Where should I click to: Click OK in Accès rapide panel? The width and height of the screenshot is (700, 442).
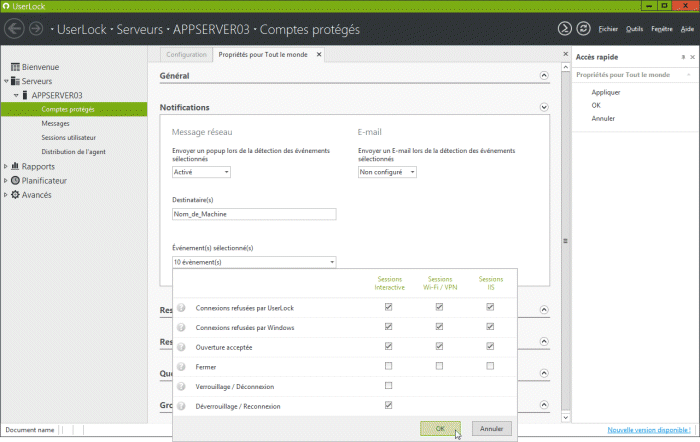click(x=596, y=105)
